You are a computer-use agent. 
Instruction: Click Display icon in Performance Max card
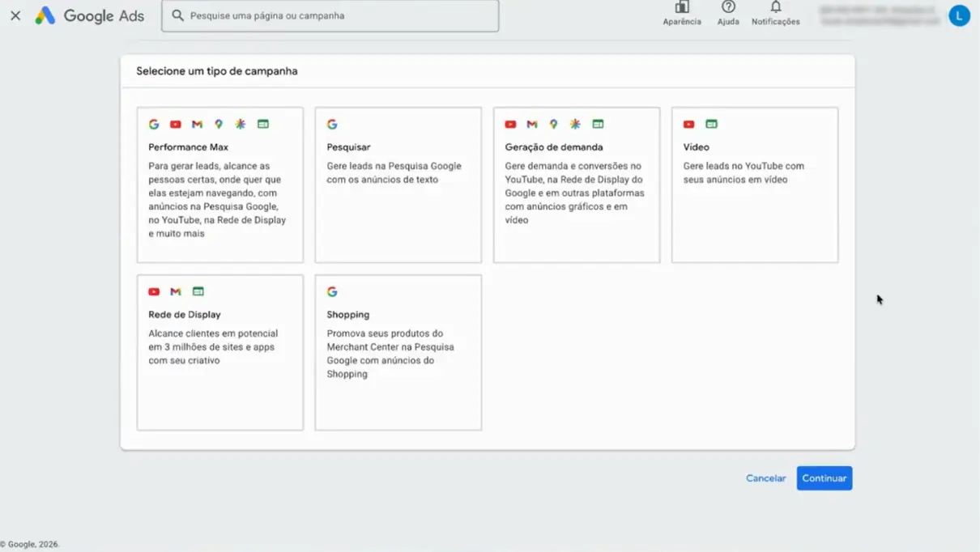pos(263,124)
